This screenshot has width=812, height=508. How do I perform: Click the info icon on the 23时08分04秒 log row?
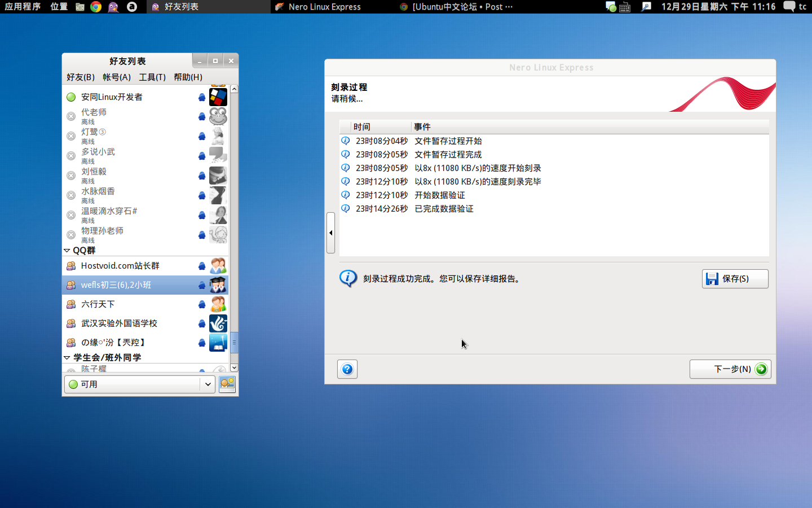point(346,141)
